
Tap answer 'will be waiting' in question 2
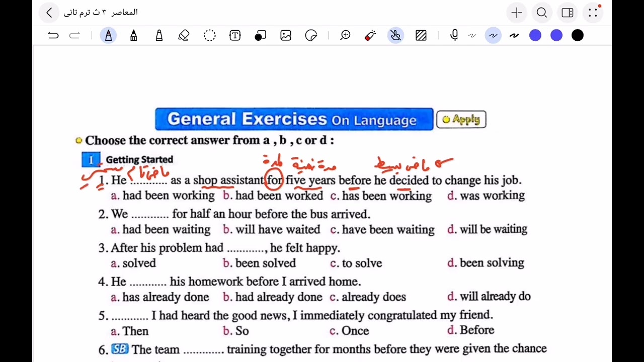pos(494,229)
